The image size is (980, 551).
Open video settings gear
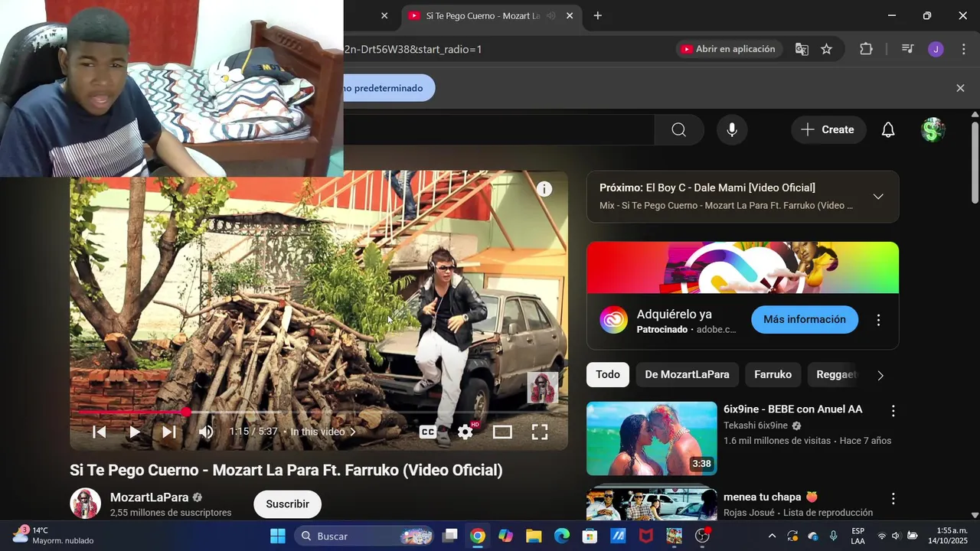(x=465, y=432)
